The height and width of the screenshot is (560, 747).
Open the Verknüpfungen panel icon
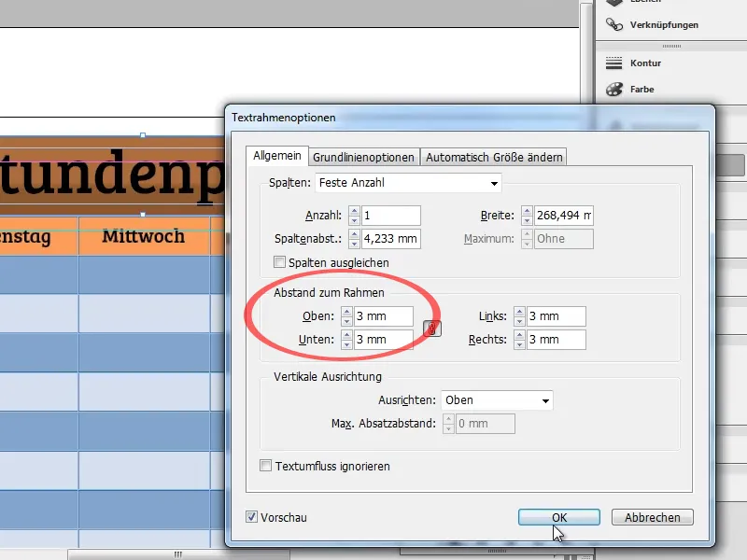pyautogui.click(x=614, y=24)
